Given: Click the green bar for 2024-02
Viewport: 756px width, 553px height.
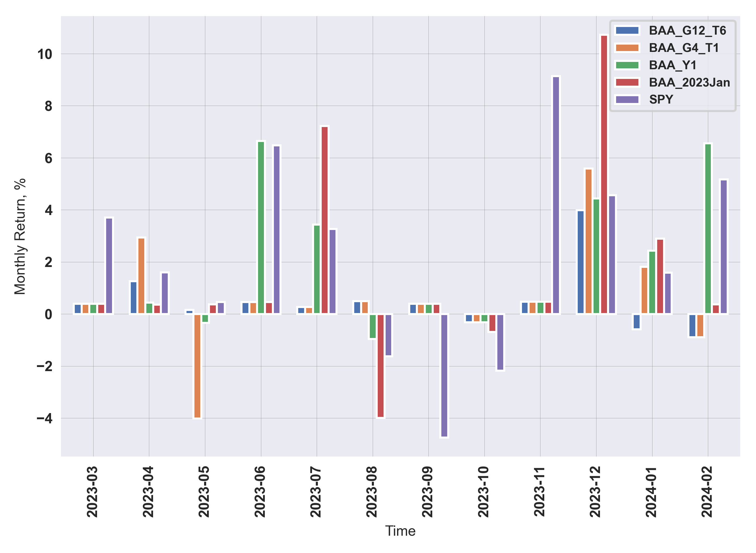Looking at the screenshot, I should click(708, 228).
